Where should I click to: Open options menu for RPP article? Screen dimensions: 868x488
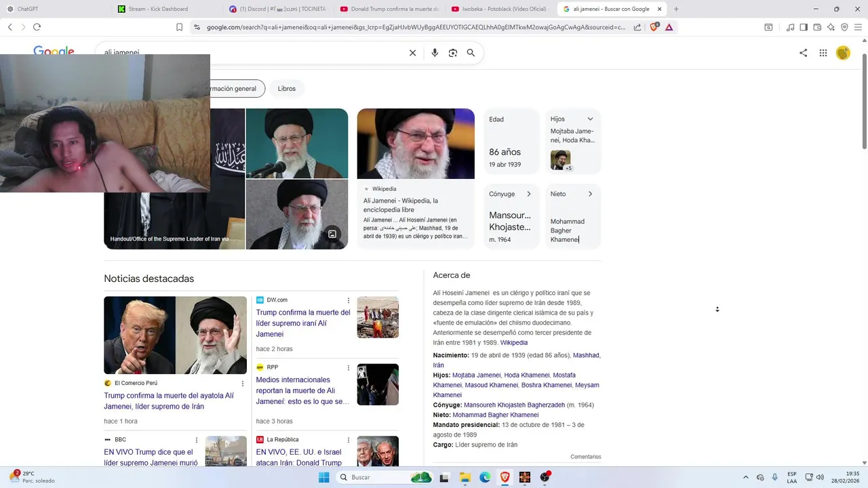pyautogui.click(x=349, y=367)
